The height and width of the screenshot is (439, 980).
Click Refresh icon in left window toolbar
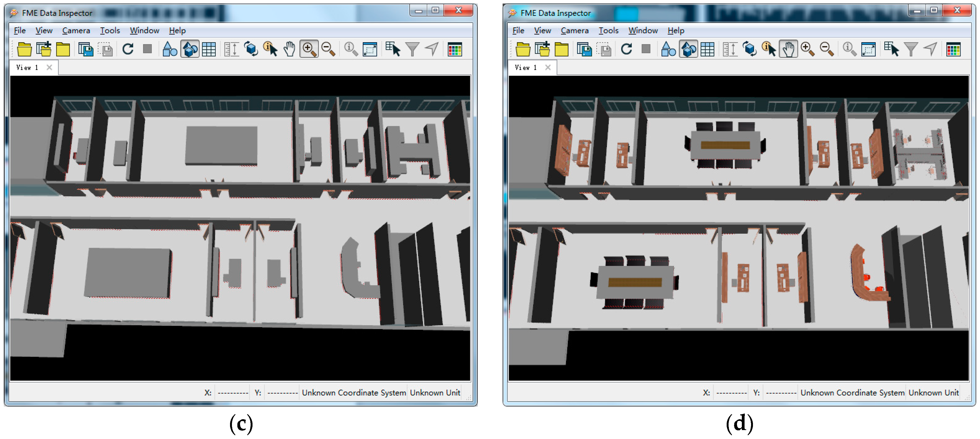coord(128,49)
